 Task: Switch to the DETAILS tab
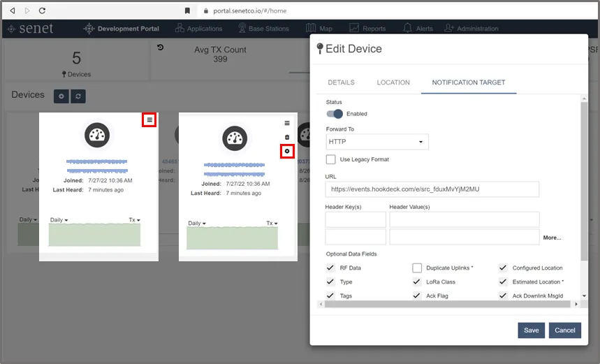click(x=342, y=82)
